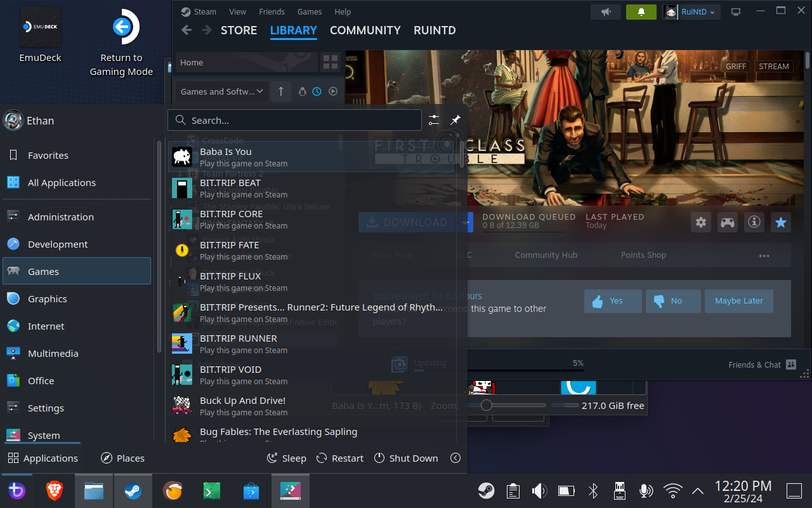Select Internet category in launcher
This screenshot has height=508, width=812.
(x=77, y=326)
